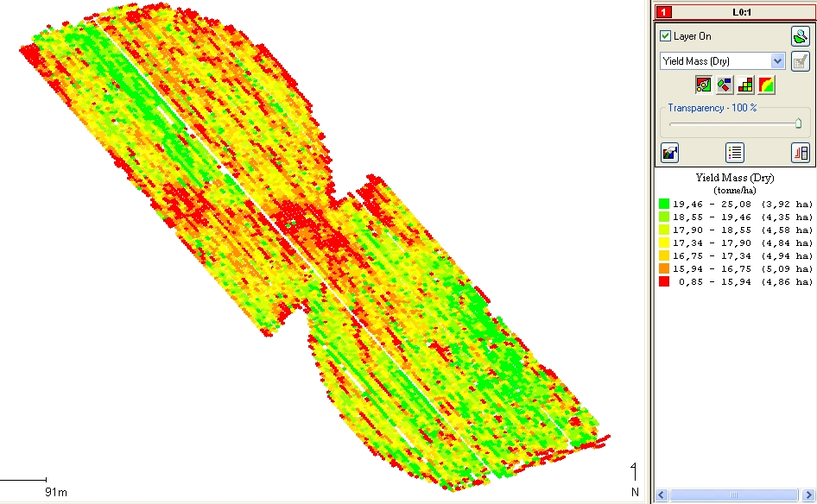Click the '(4,86 ha)' area value in legend
This screenshot has width=817, height=504.
coord(787,282)
